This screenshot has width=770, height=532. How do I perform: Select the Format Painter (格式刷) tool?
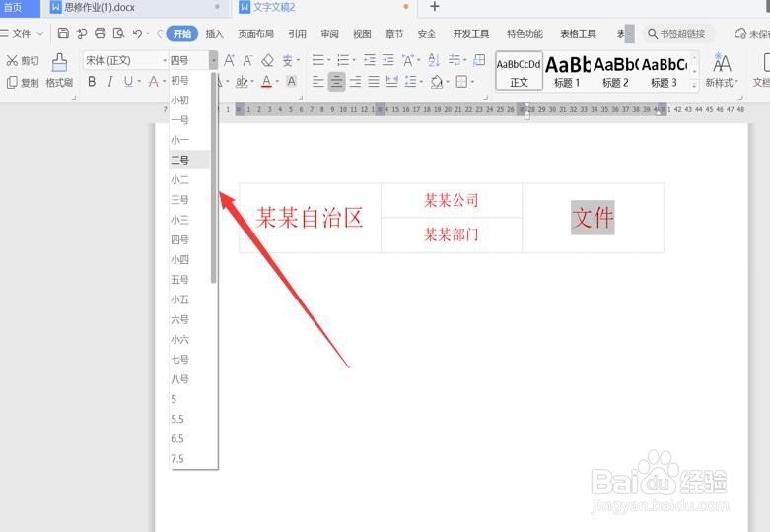[59, 71]
